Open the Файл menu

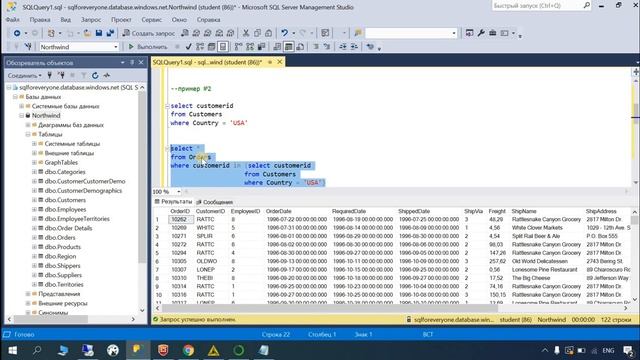13,20
